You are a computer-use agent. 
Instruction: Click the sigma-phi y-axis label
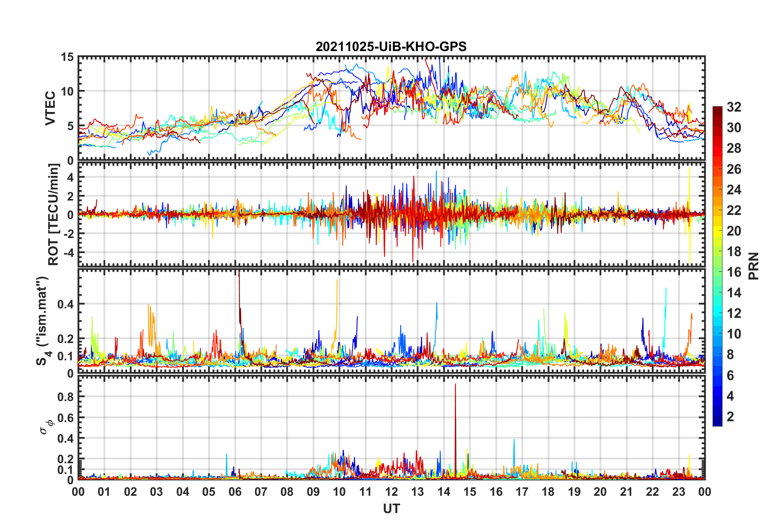(x=45, y=427)
